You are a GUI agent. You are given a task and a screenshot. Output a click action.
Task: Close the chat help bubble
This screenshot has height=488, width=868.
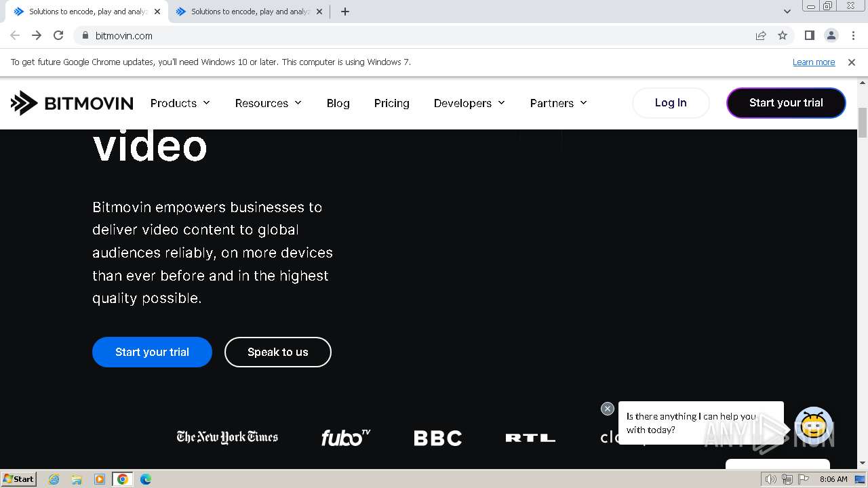pos(608,409)
